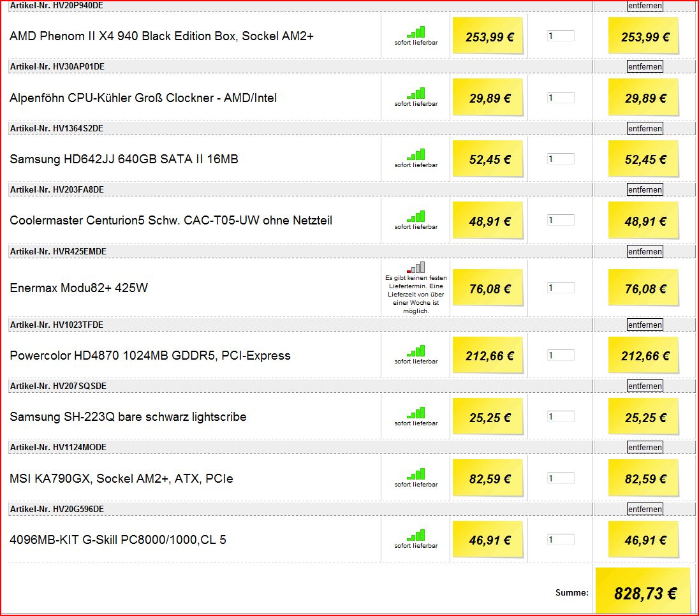Remove item via entfernen in HV1124MODE row
699x616 pixels.
[645, 447]
